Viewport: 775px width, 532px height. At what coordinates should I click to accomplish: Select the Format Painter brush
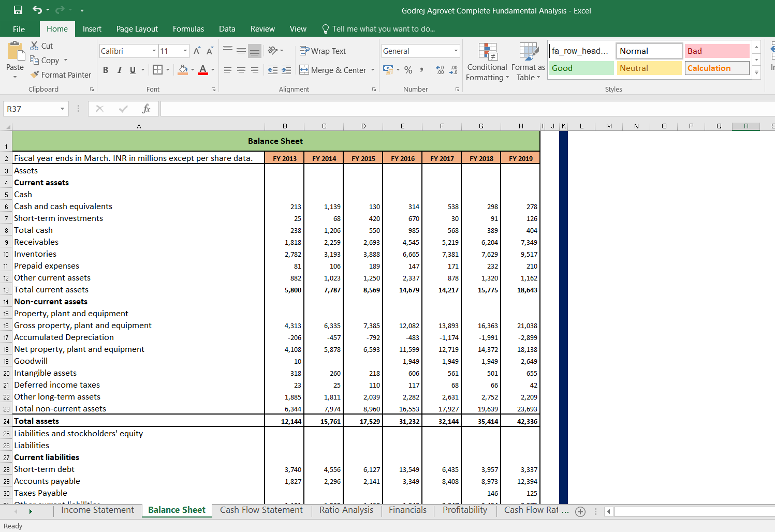coord(35,75)
